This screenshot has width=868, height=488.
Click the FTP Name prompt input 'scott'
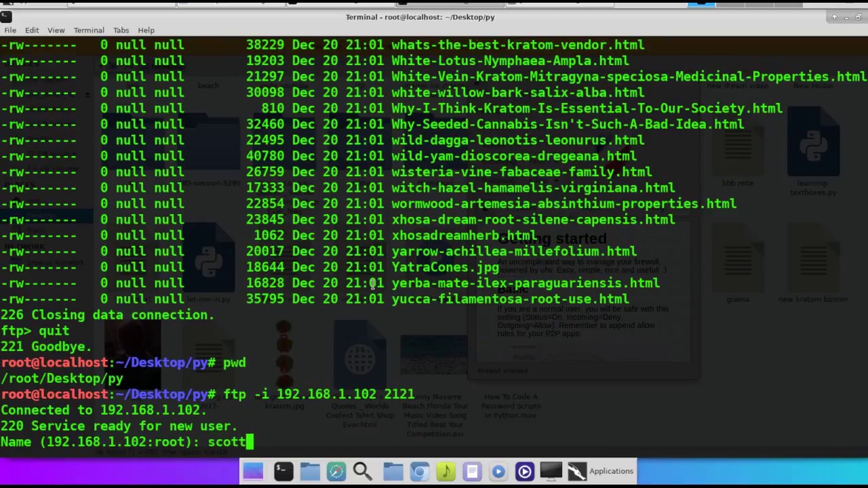226,442
